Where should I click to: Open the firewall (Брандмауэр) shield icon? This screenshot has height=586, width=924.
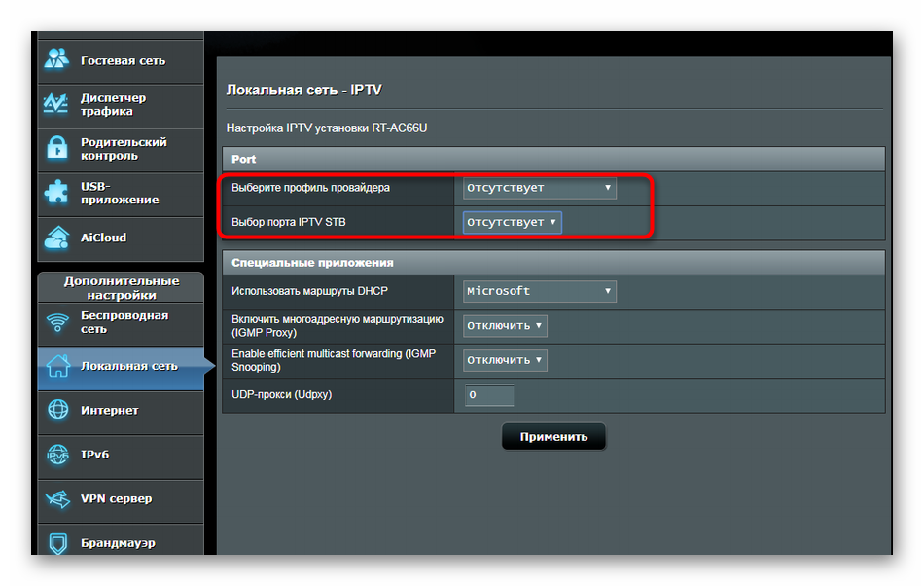coord(57,541)
